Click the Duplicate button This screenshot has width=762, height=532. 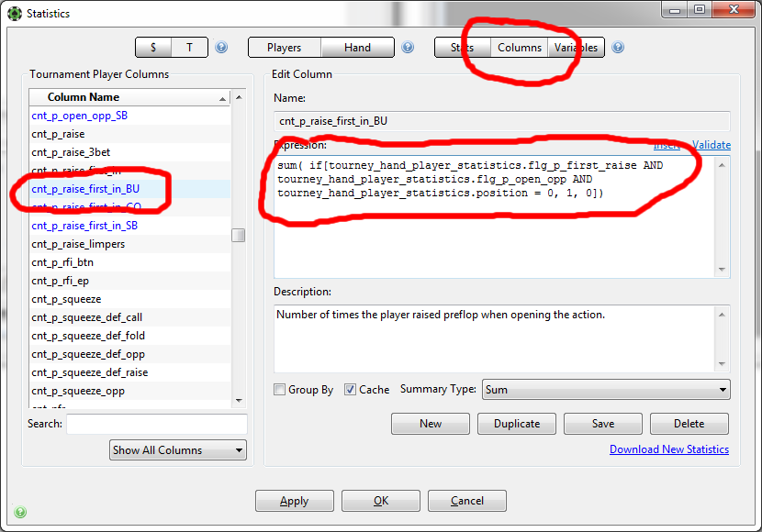517,424
